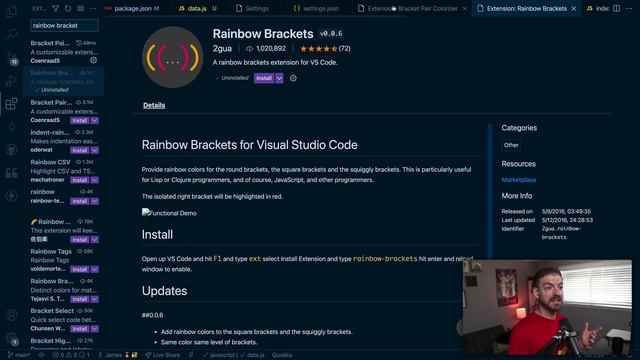Click the Rainbow Brackets extension logo
640x360 pixels.
172,57
